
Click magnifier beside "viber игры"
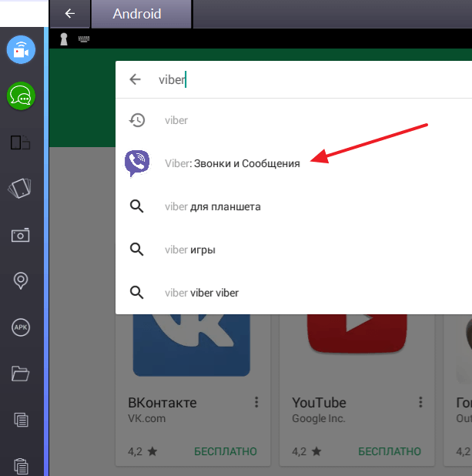pyautogui.click(x=137, y=250)
